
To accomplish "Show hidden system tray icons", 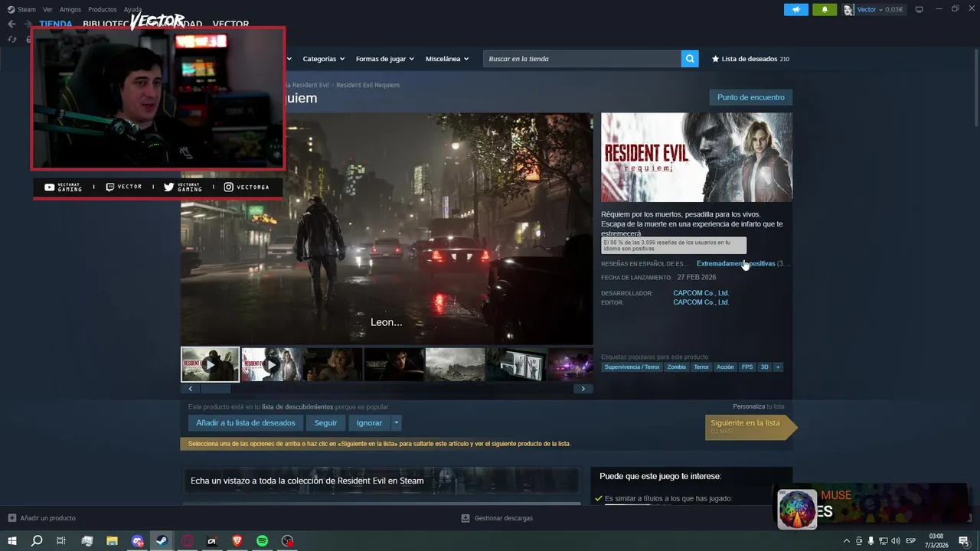I will [x=847, y=541].
